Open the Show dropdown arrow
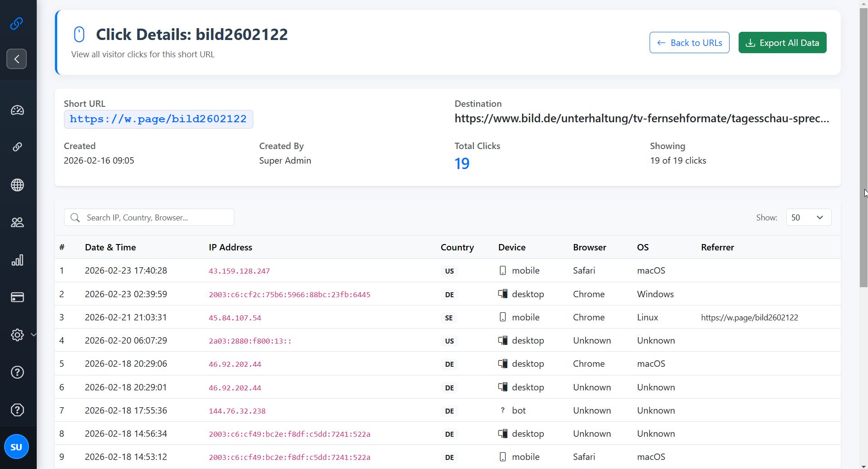Screen dimensions: 868x469 pos(820,217)
